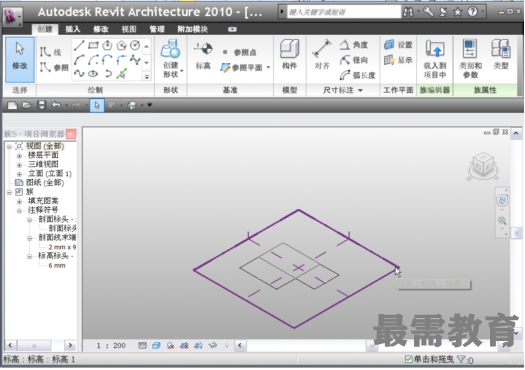Toggle the temporary hide/isolate icon
The width and height of the screenshot is (525, 370).
[x=213, y=345]
